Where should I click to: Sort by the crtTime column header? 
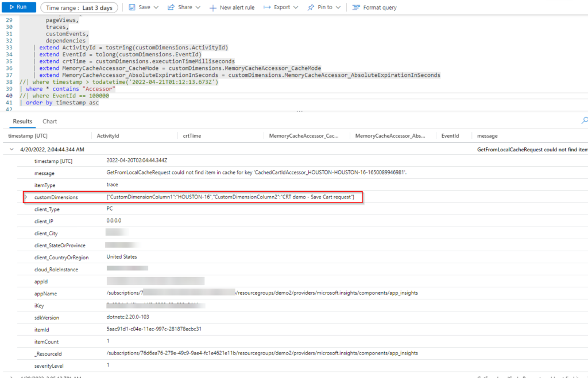coord(192,136)
